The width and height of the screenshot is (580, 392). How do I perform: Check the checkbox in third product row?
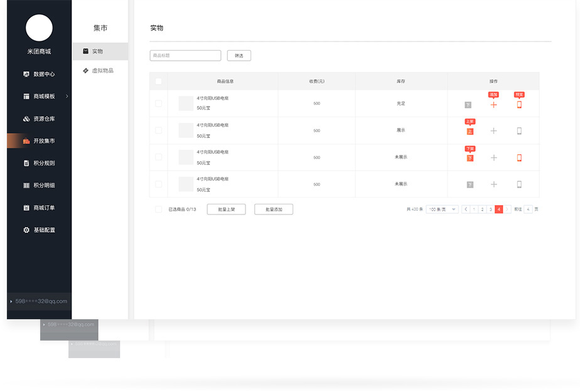pos(158,157)
